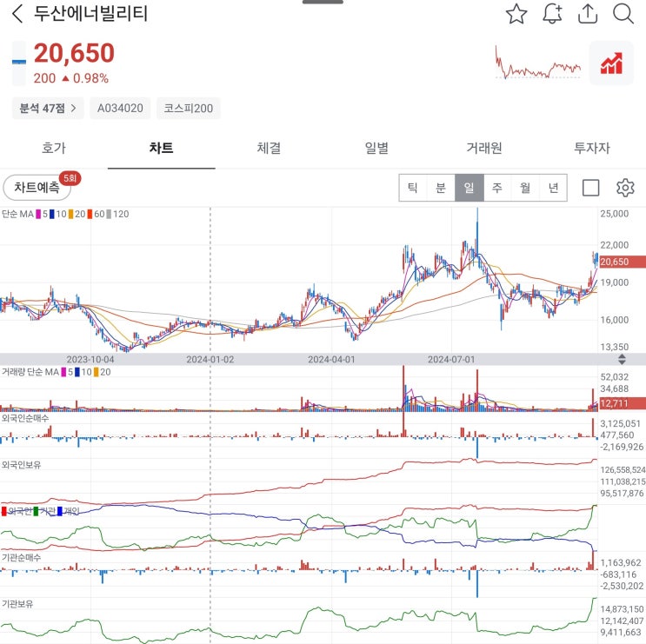Select 월 monthly chart period

[x=525, y=188]
